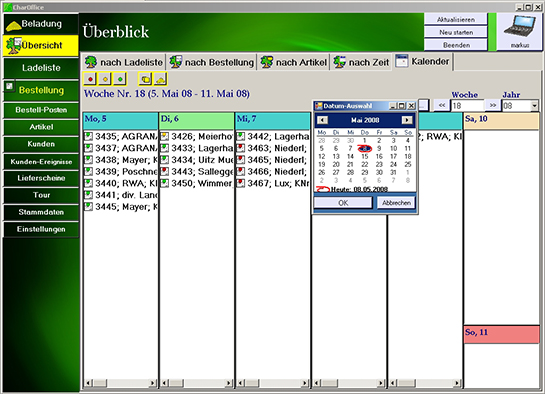The height and width of the screenshot is (394, 545).
Task: Switch to the nach Artikel tab
Action: (294, 62)
